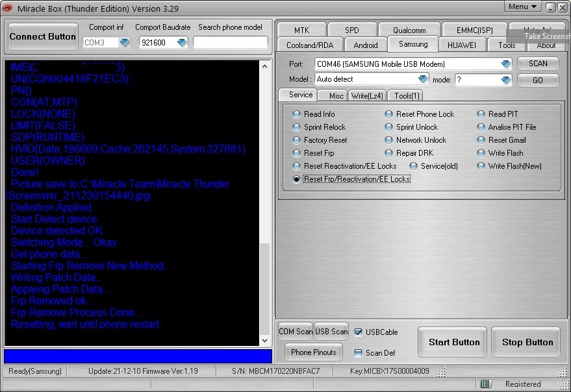Select the Samsung tab
Screen dimensions: 571x392
(x=413, y=44)
